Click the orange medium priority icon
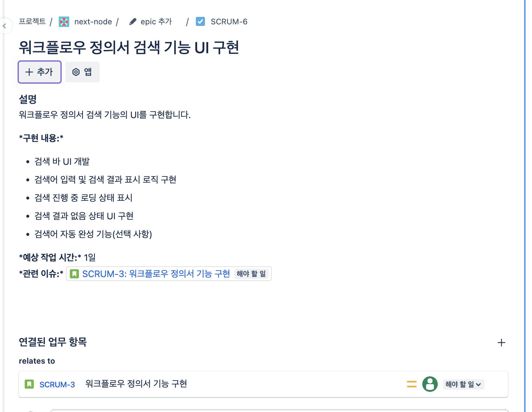This screenshot has height=412, width=532. [x=412, y=384]
